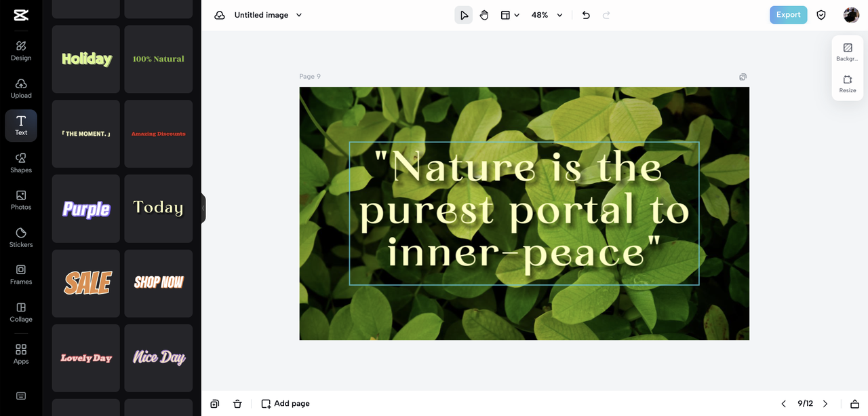Go to the next page
The image size is (868, 416).
825,404
